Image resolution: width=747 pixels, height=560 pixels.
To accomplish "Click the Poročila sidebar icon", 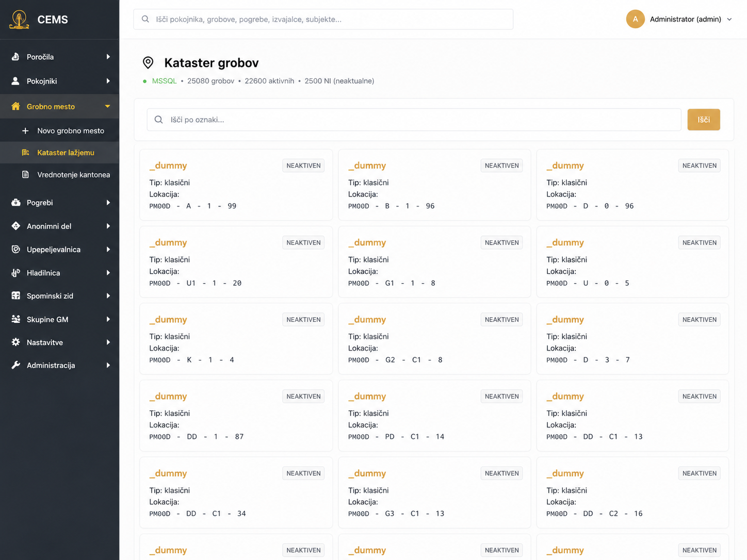I will coord(15,57).
